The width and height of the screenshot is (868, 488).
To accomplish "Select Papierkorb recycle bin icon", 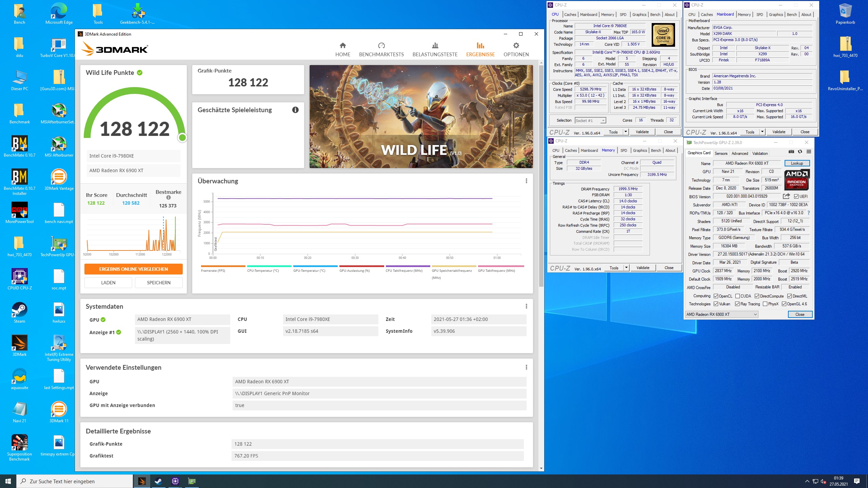I will point(845,14).
